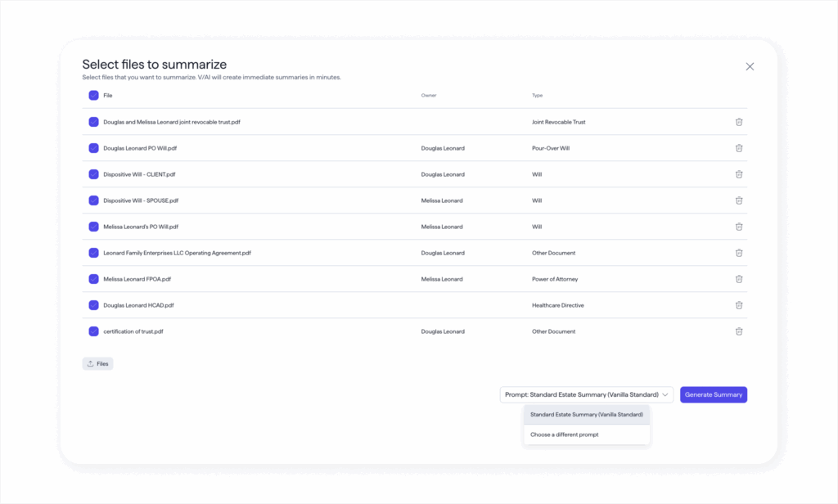Deselect the Melissa Leonard FPOA.pdf checkbox
The height and width of the screenshot is (504, 838).
coord(93,279)
